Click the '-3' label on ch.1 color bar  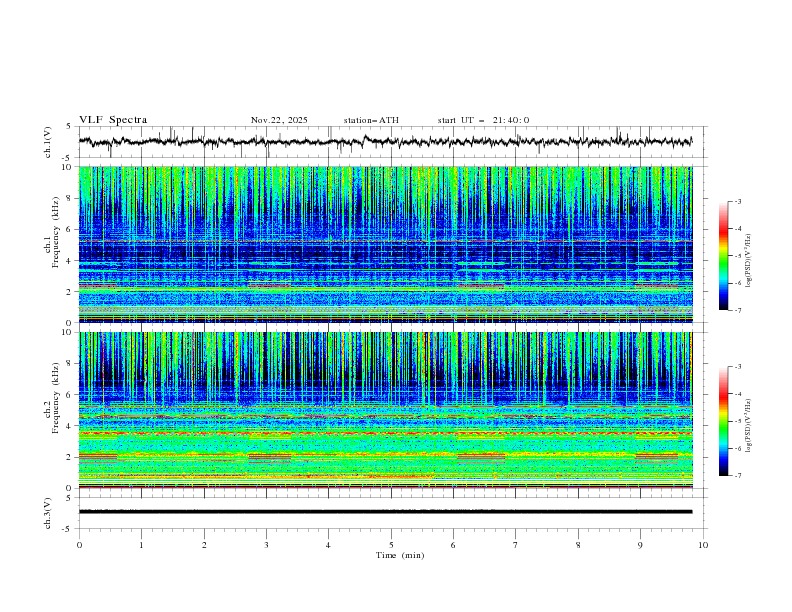(737, 201)
